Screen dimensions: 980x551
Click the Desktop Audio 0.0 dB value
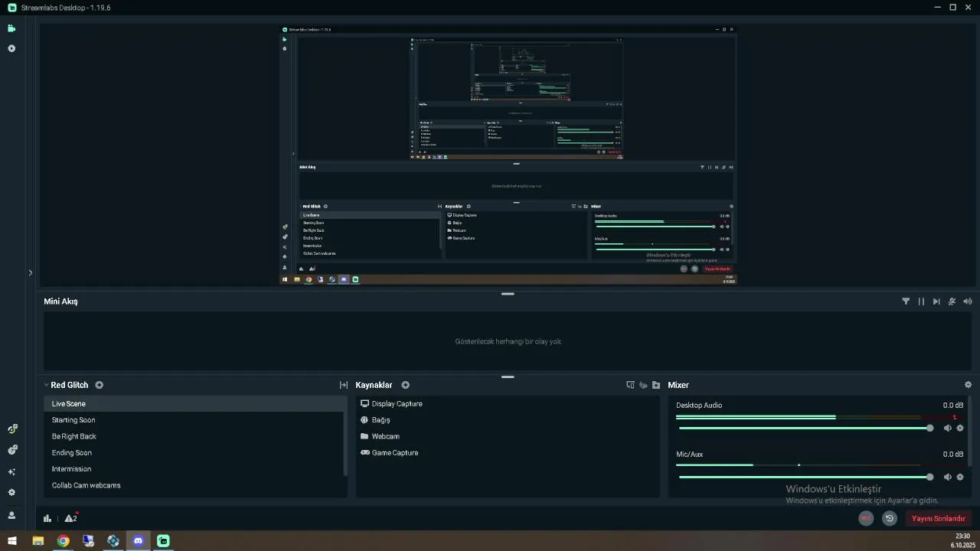952,406
